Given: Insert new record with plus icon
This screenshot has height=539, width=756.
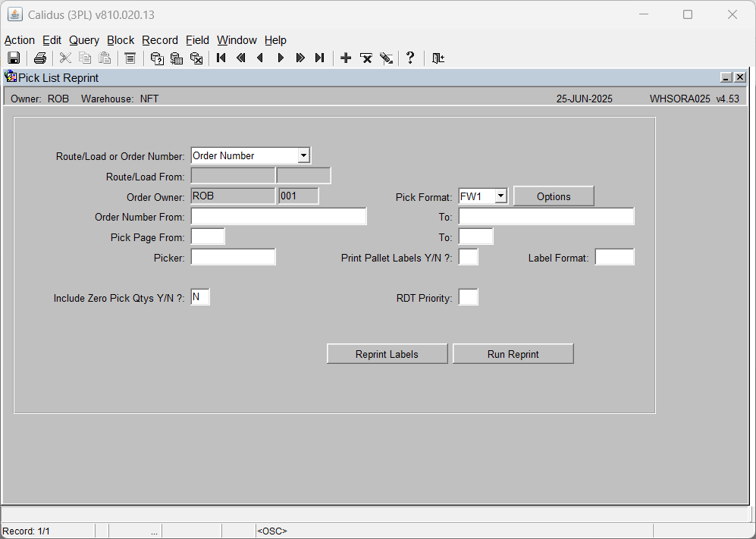Looking at the screenshot, I should (346, 58).
